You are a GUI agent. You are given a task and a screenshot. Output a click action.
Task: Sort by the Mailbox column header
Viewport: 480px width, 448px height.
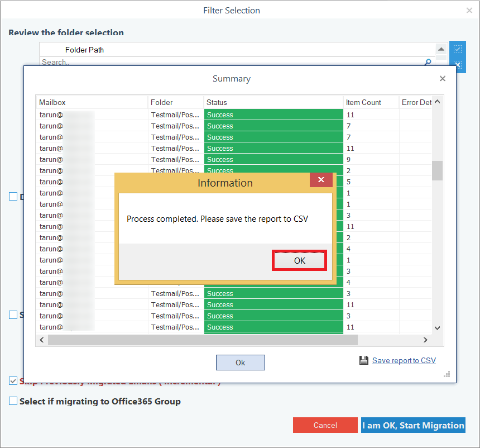[x=92, y=102]
